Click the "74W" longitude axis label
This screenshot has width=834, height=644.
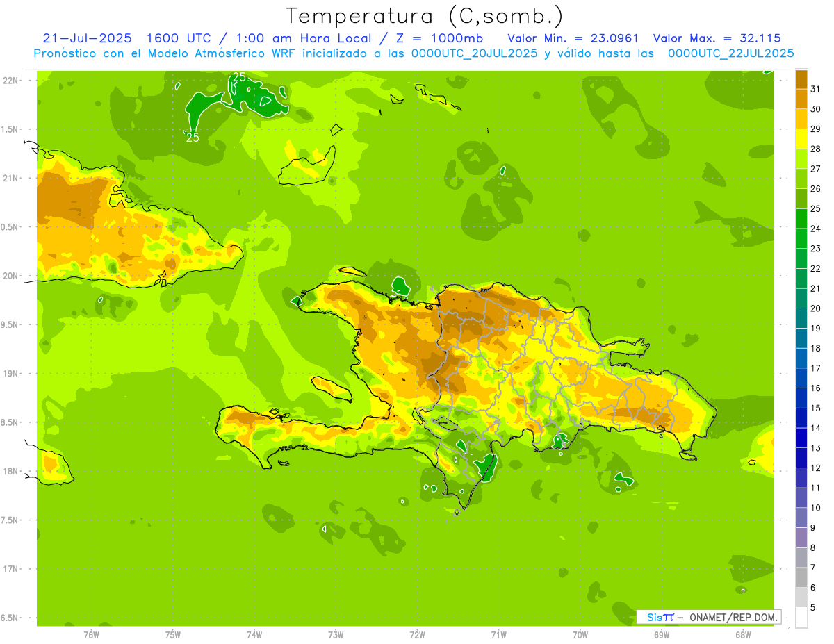click(x=254, y=634)
